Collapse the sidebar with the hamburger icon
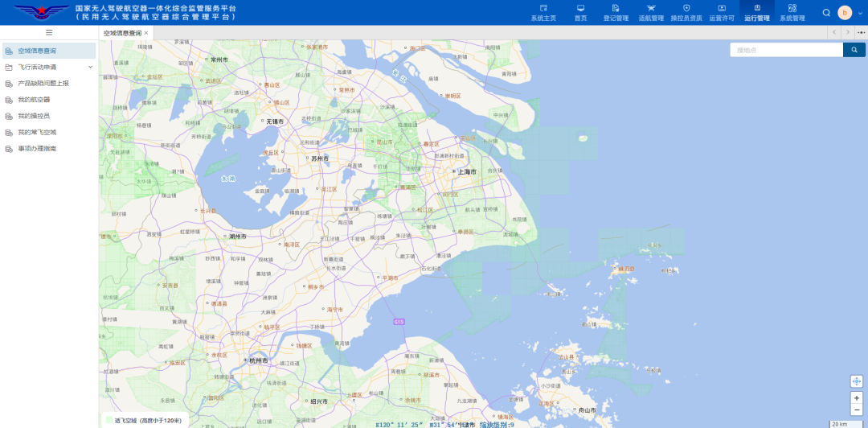The image size is (868, 428). 49,33
